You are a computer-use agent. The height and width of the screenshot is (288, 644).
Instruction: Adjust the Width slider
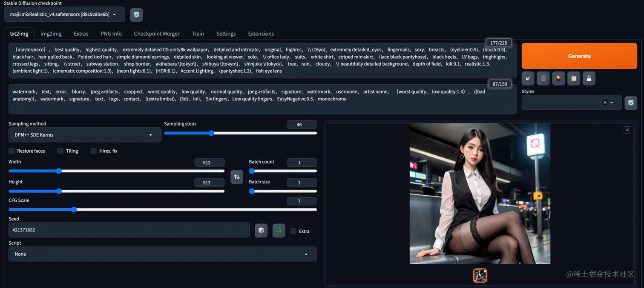116,171
